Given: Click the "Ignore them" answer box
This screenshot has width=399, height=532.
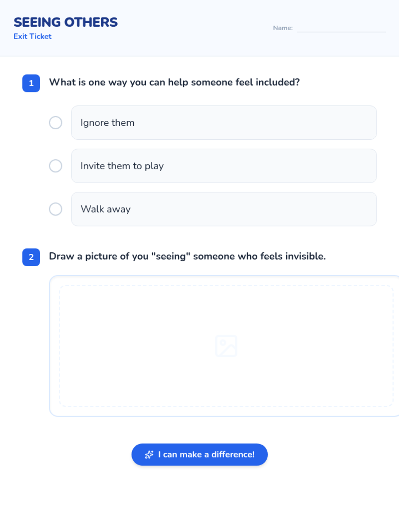Looking at the screenshot, I should click(x=224, y=123).
